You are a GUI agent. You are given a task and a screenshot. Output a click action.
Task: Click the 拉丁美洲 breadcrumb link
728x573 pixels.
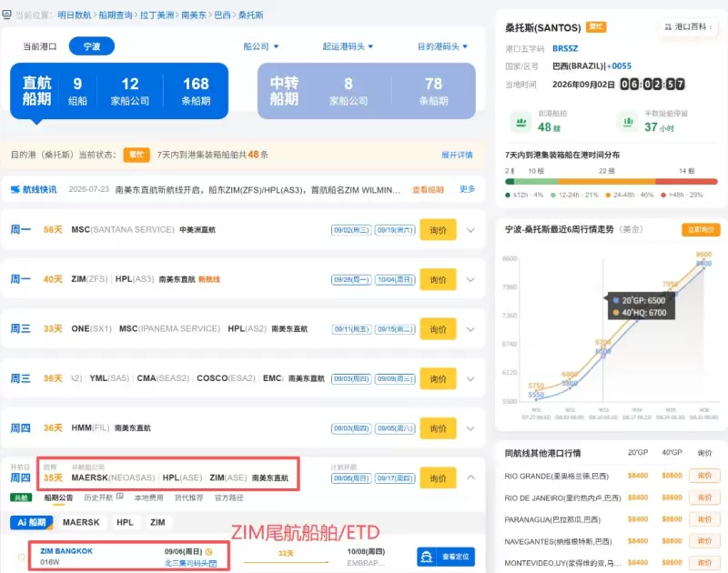coord(157,15)
